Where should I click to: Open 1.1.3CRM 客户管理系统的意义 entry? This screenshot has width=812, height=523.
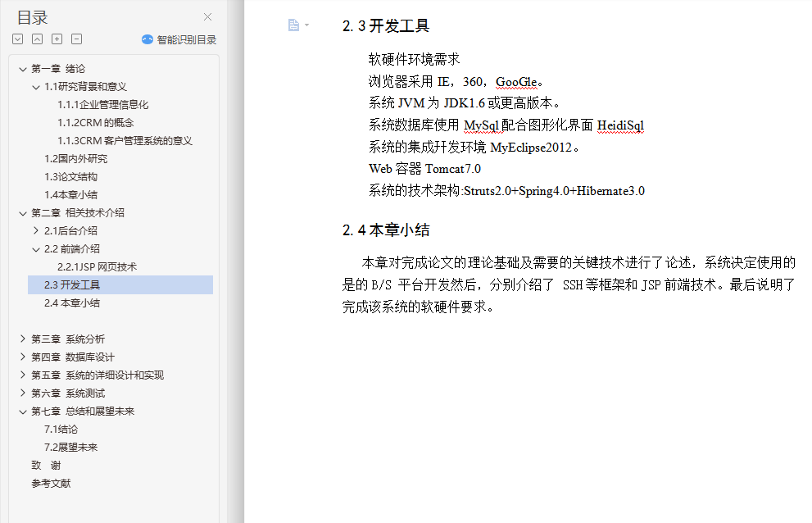click(x=125, y=140)
